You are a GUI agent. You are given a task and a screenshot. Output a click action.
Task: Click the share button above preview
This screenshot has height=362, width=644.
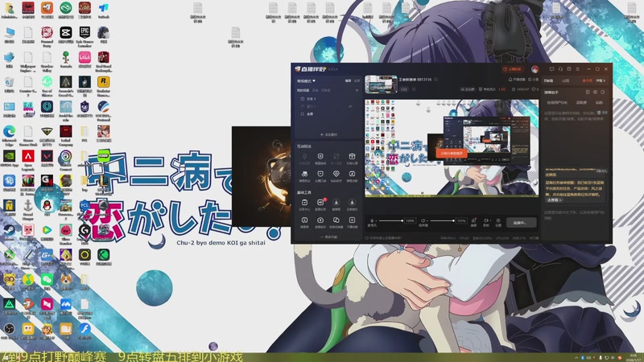point(533,80)
